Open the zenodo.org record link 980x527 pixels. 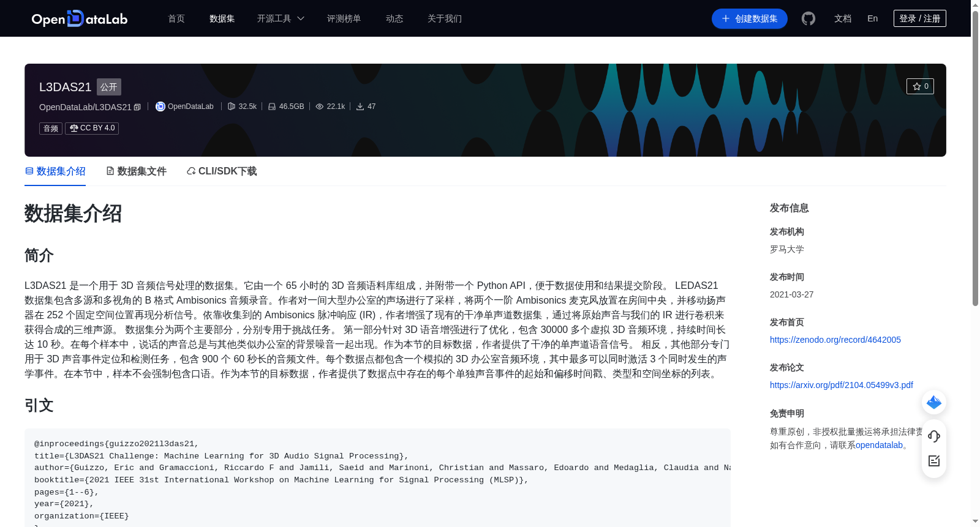(x=835, y=340)
